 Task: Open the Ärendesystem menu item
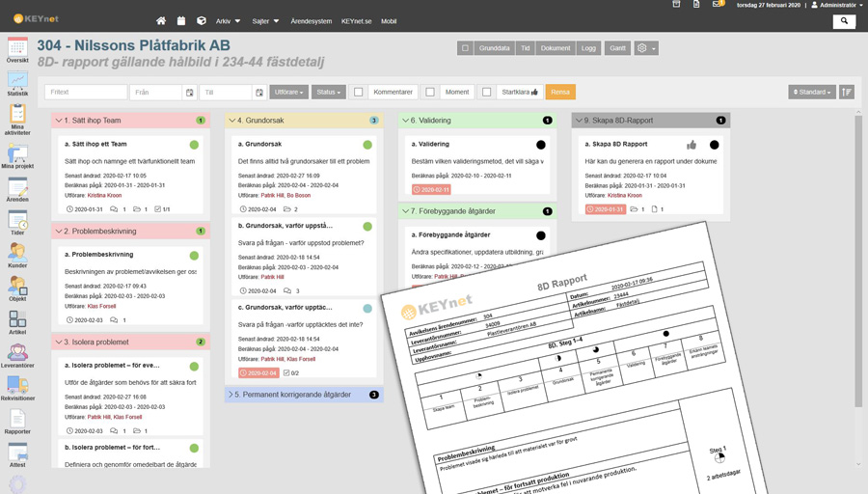click(x=312, y=21)
